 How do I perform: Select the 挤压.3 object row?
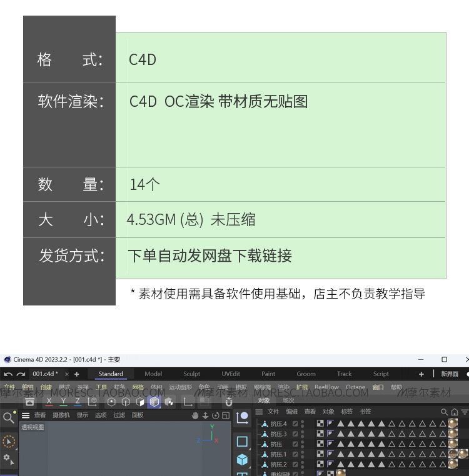361,434
